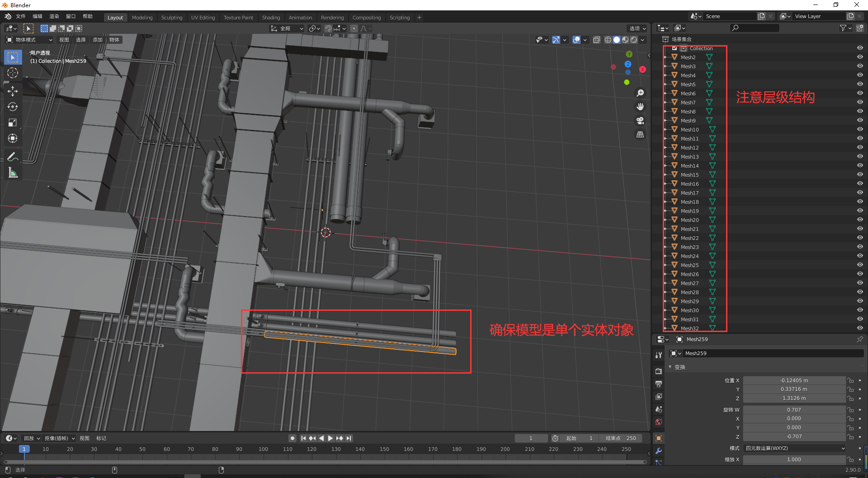The height and width of the screenshot is (478, 868).
Task: Toggle Collection exclude checkbox
Action: [x=675, y=48]
